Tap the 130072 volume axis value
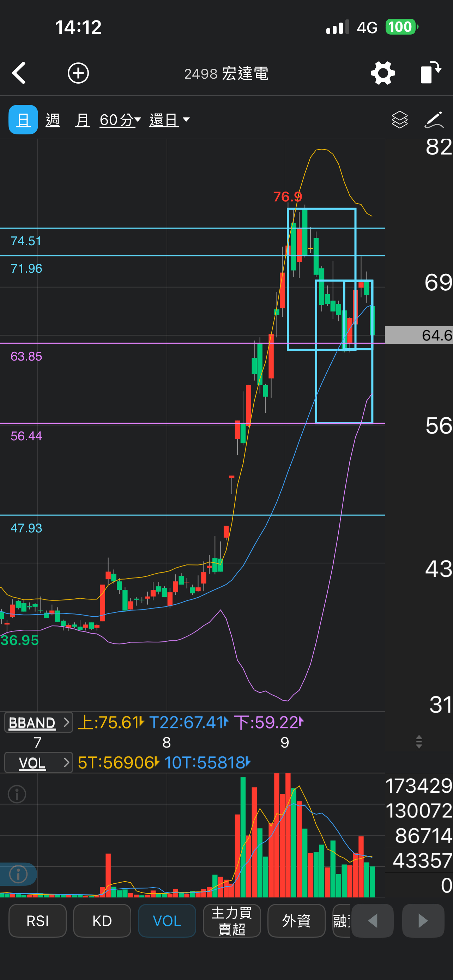Viewport: 453px width, 980px height. pos(419,811)
